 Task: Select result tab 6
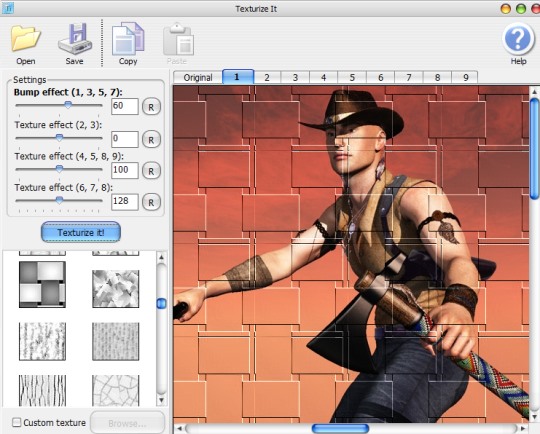coord(381,78)
